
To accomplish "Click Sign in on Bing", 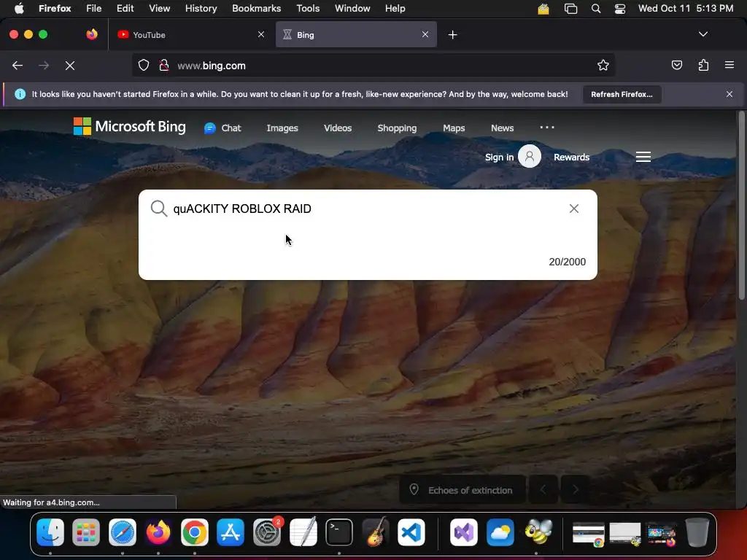I will [x=499, y=157].
